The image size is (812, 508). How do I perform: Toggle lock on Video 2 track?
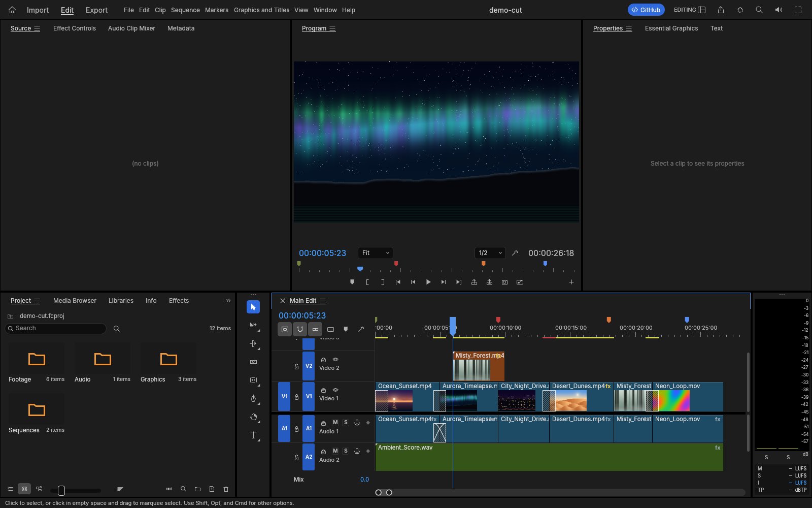(296, 366)
